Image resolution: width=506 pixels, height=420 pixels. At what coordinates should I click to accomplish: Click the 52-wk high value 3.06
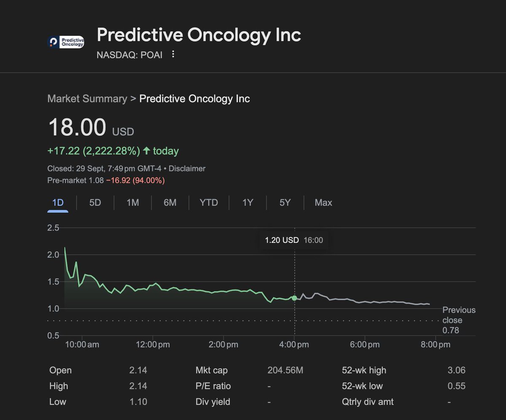[457, 370]
